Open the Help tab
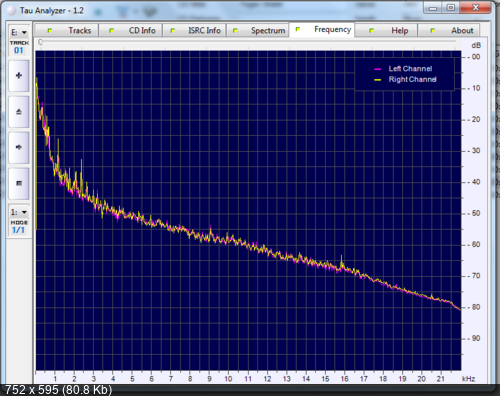The height and width of the screenshot is (396, 500). 386,30
